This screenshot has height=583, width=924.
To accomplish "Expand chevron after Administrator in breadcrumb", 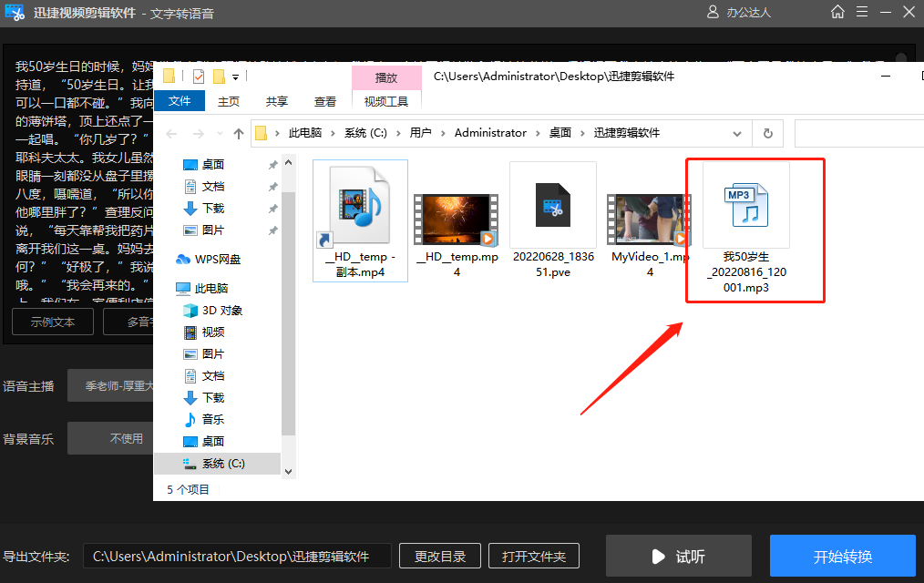I will [538, 134].
